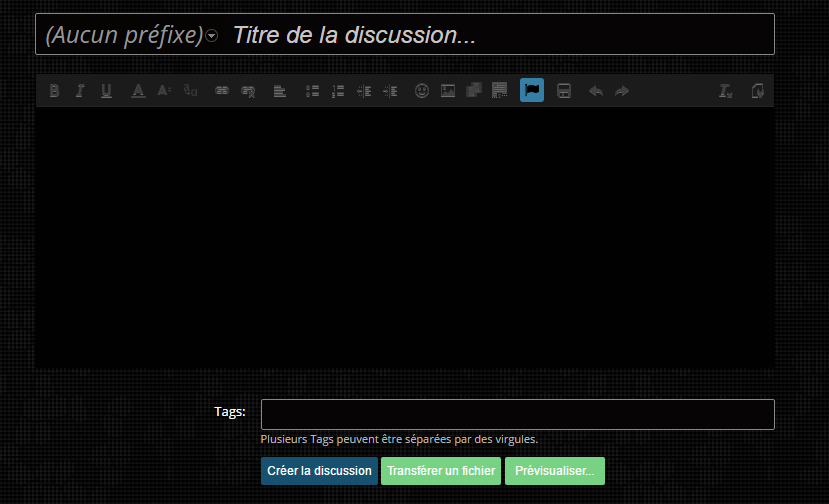The image size is (829, 504).
Task: Toggle underline formatting in the editor
Action: coord(106,91)
